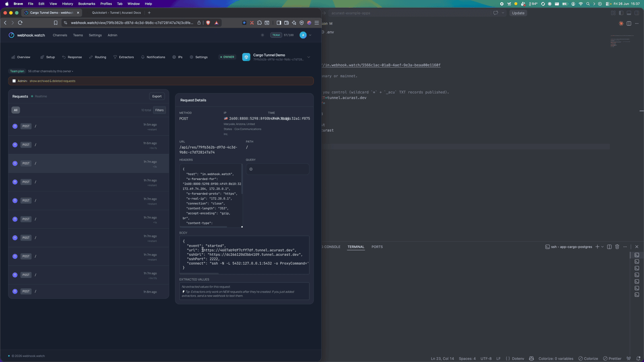Open the Window menu in macOS menu bar
Image resolution: width=644 pixels, height=362 pixels.
[x=133, y=4]
